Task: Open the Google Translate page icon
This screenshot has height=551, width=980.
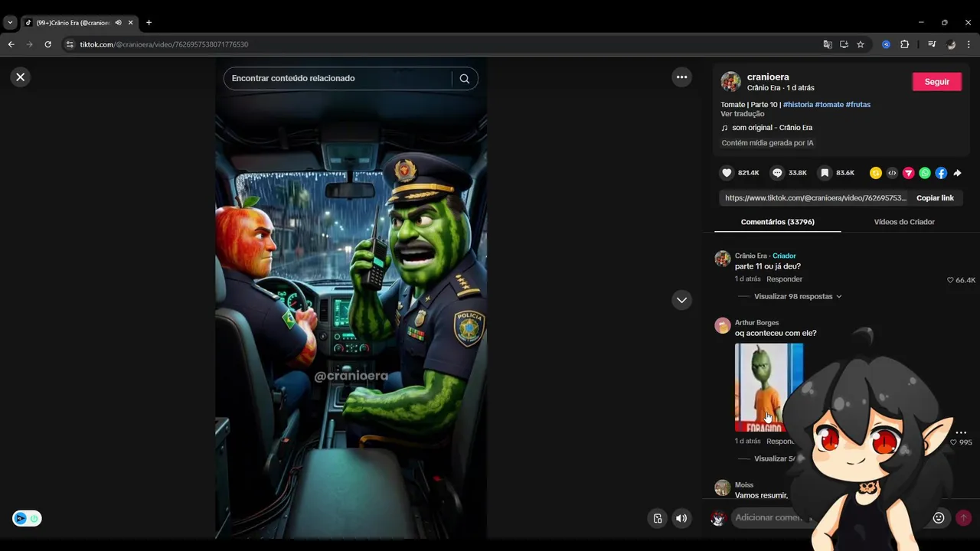Action: (x=828, y=44)
